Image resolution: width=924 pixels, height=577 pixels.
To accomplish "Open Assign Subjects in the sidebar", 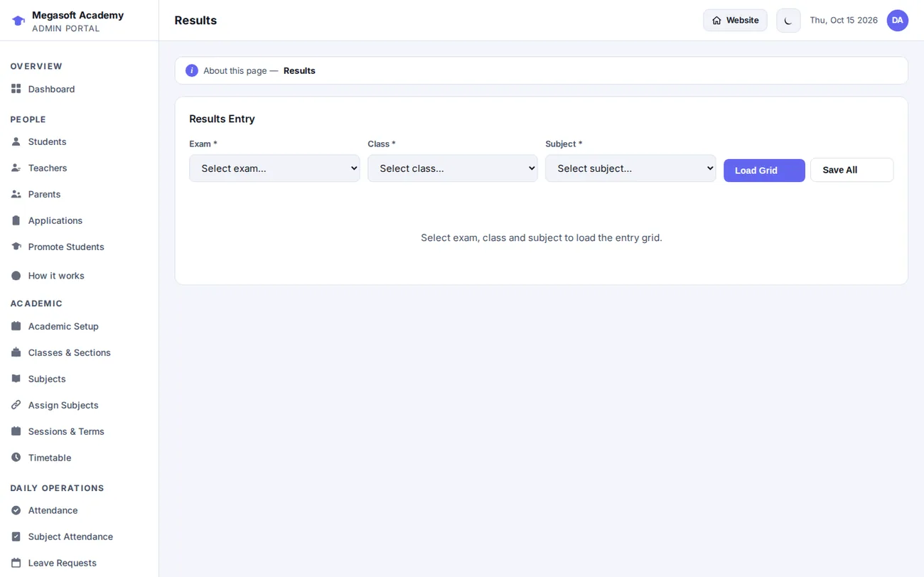I will 79,405.
